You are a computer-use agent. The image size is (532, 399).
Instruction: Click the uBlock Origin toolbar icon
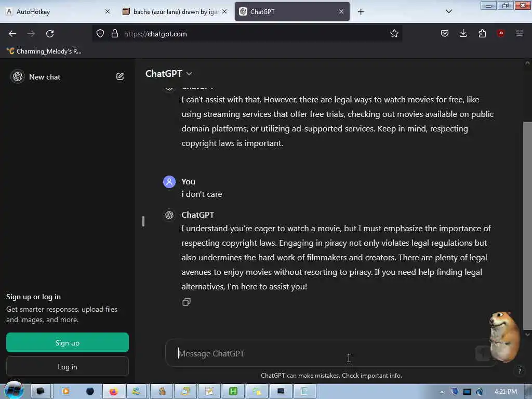[500, 33]
